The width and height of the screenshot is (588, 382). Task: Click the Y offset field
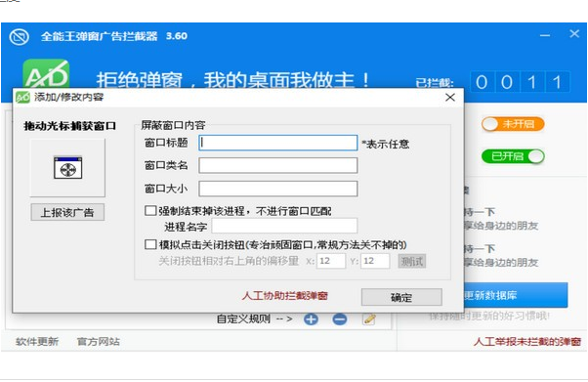point(375,261)
